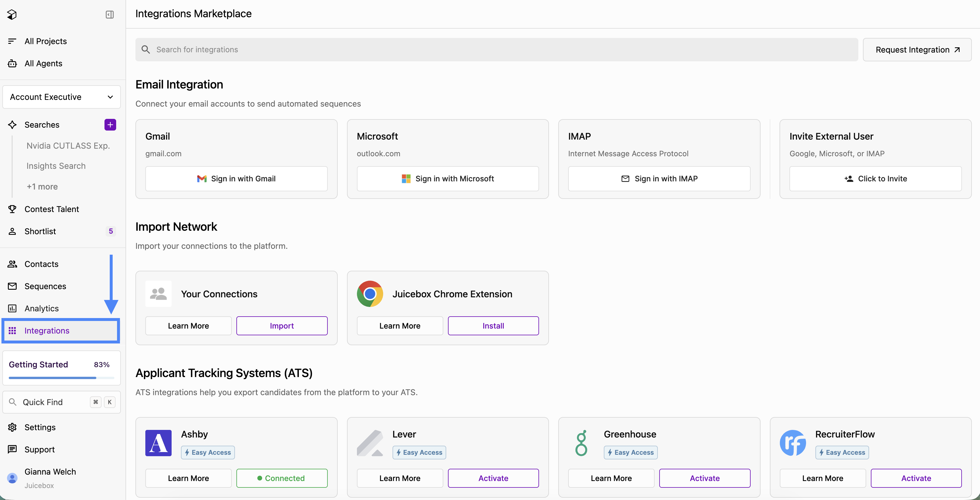Expand the +1 more searches
The height and width of the screenshot is (500, 980).
pos(42,187)
